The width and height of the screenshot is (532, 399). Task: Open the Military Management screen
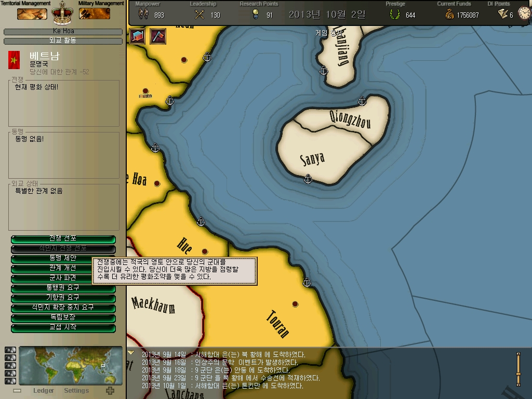pyautogui.click(x=95, y=14)
